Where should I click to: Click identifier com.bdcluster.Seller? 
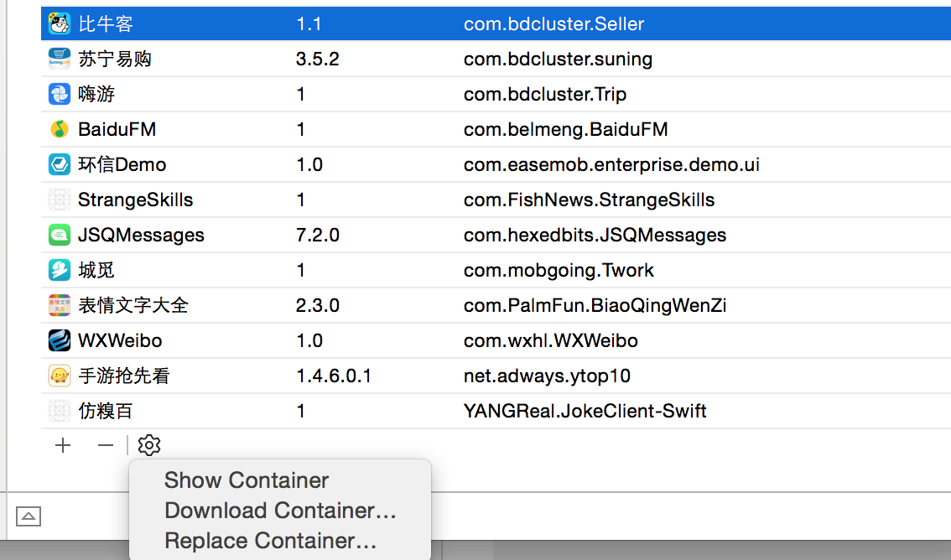click(553, 23)
